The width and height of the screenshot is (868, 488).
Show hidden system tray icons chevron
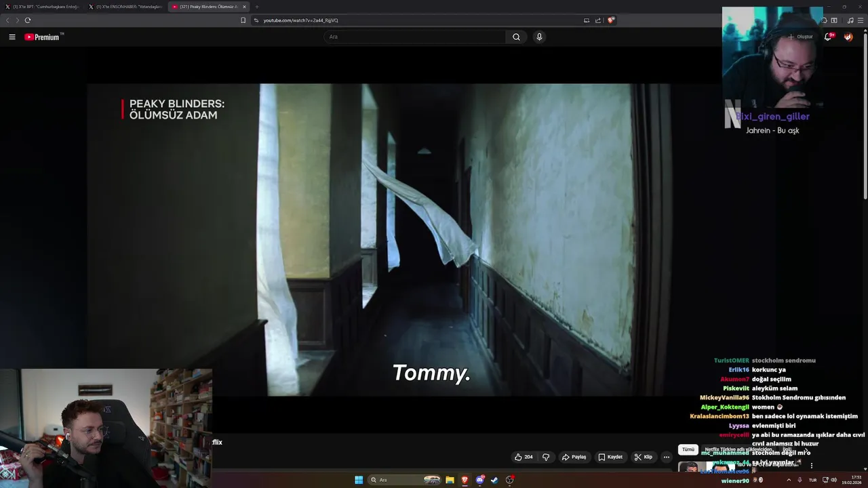pyautogui.click(x=788, y=480)
